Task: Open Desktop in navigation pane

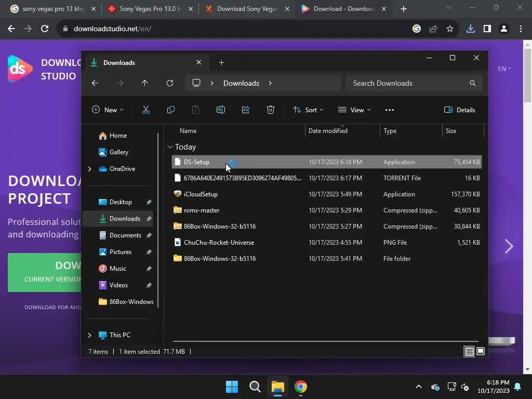Action: click(121, 202)
